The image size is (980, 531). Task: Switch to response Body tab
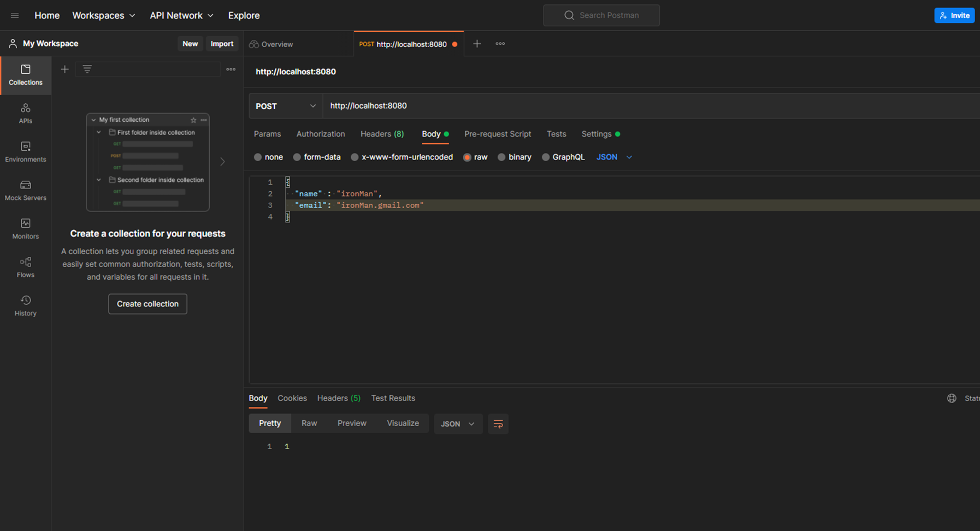point(258,398)
